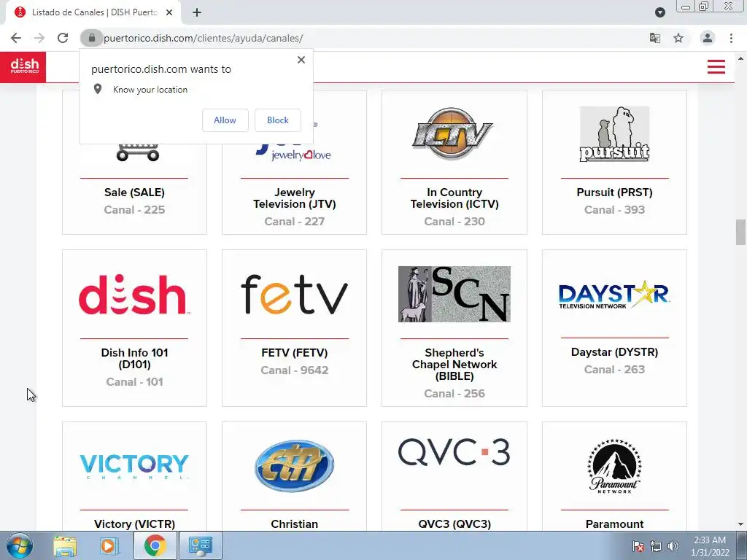Open the Windows Start menu

(x=19, y=545)
